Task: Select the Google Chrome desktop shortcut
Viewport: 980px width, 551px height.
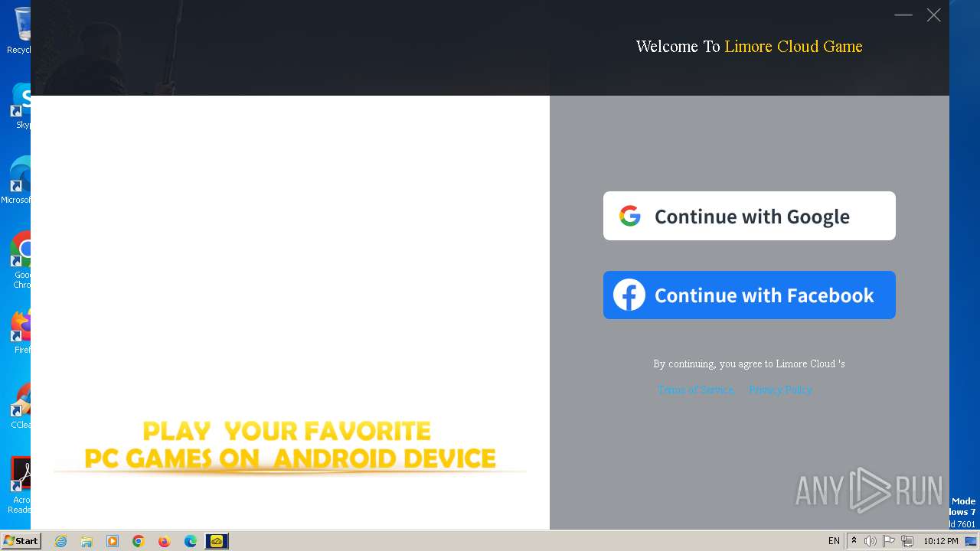Action: click(21, 260)
